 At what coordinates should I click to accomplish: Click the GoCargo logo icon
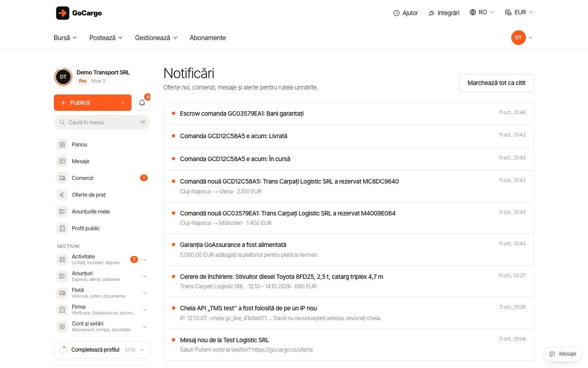pyautogui.click(x=62, y=13)
